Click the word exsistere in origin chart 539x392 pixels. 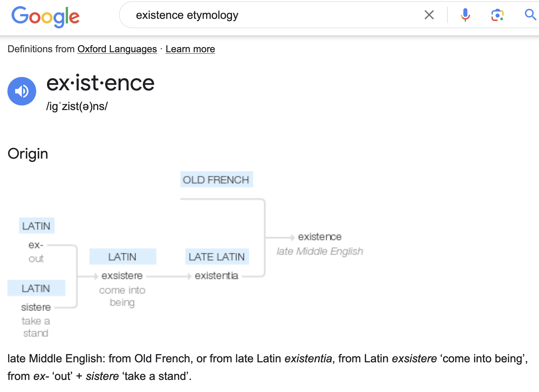(x=122, y=275)
